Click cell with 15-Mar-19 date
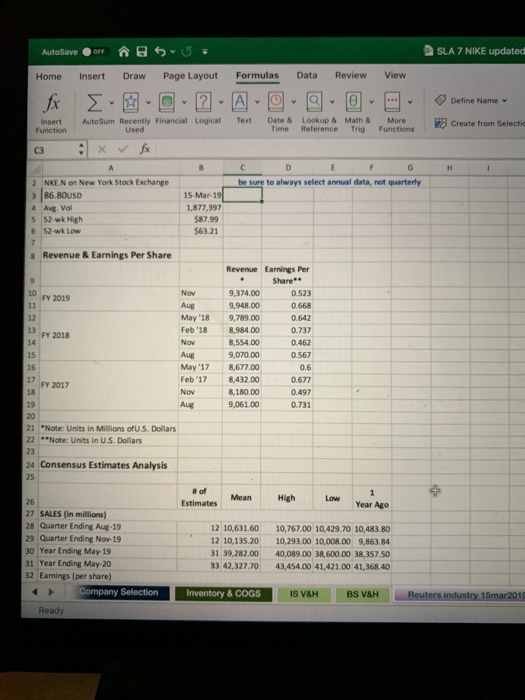This screenshot has height=700, width=525. [x=202, y=195]
